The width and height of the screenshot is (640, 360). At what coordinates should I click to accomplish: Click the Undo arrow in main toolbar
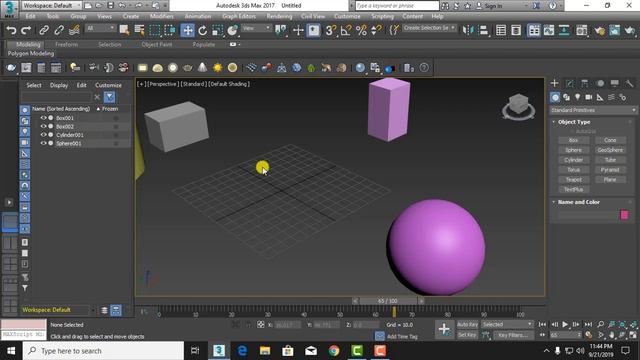(11, 30)
